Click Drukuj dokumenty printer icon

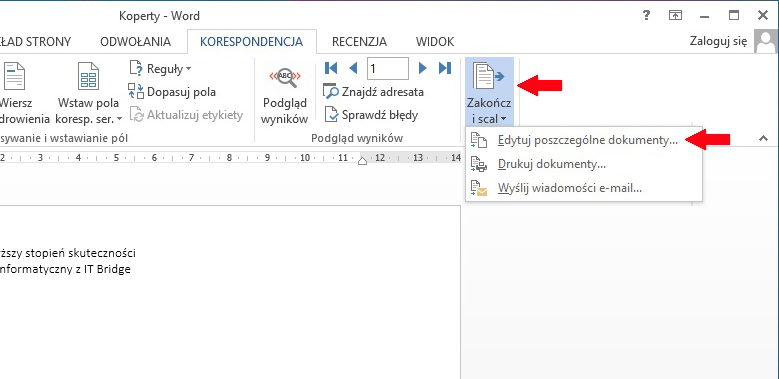point(479,164)
